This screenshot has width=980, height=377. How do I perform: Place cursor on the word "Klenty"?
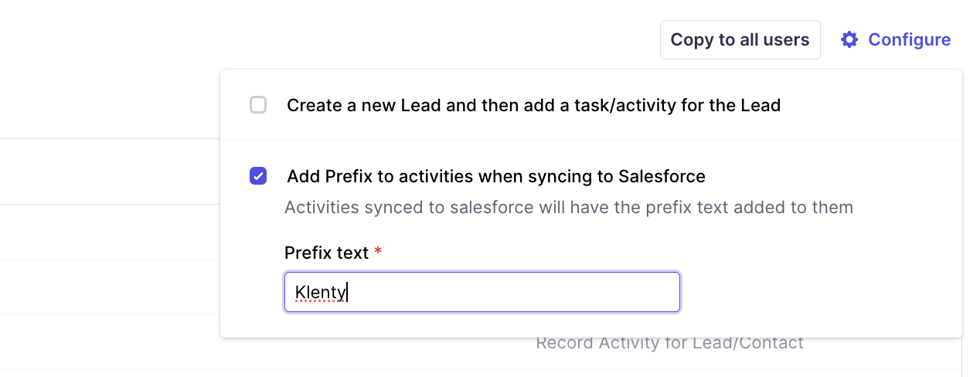[x=320, y=292]
